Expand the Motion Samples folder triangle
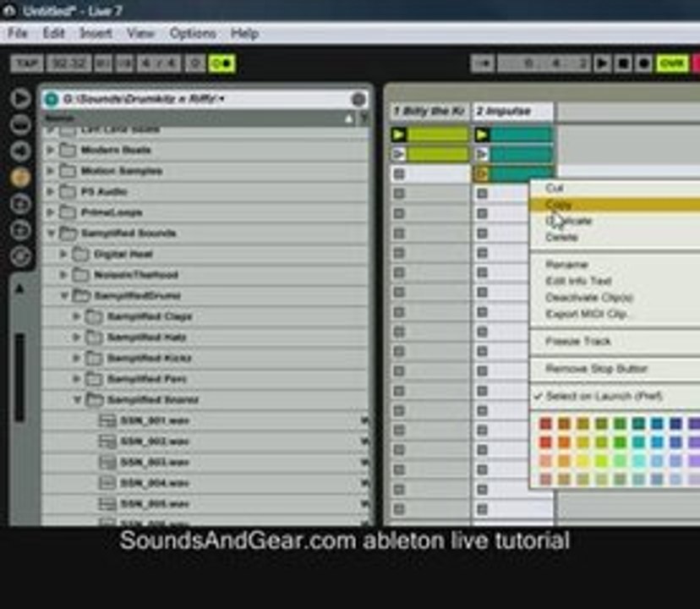 pyautogui.click(x=50, y=171)
